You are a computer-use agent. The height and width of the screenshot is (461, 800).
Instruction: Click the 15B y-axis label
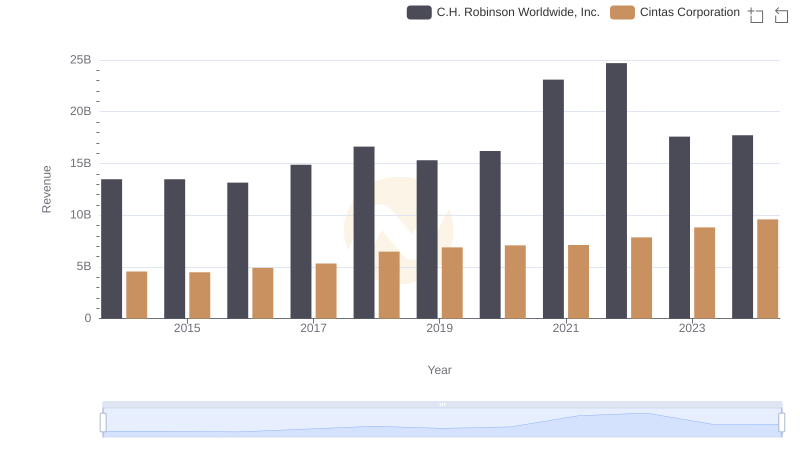pyautogui.click(x=81, y=163)
